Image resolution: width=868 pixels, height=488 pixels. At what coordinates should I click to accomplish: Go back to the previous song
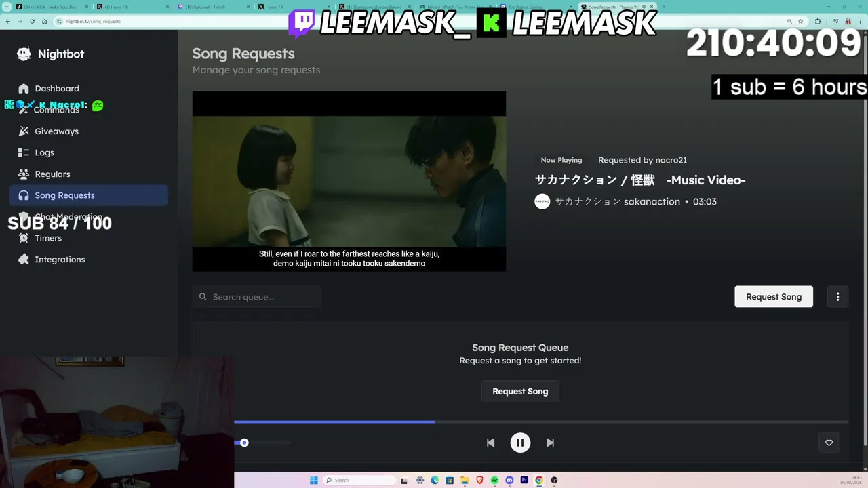[490, 443]
